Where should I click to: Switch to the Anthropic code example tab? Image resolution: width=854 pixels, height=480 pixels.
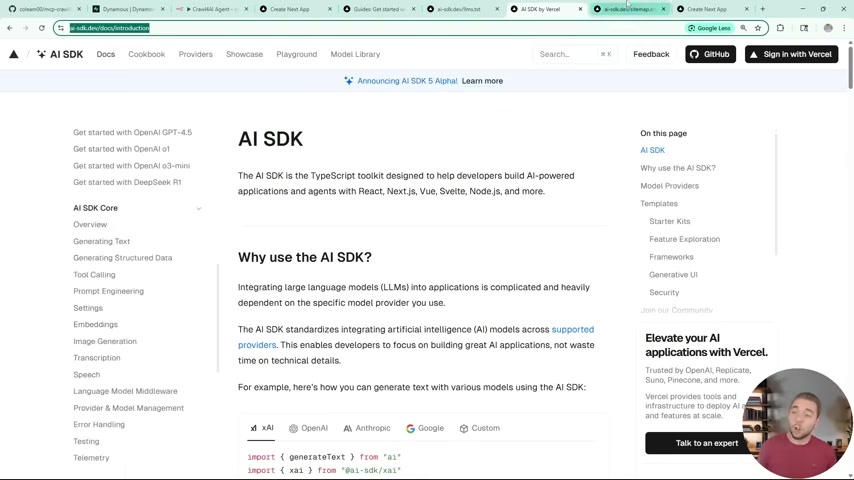point(367,428)
